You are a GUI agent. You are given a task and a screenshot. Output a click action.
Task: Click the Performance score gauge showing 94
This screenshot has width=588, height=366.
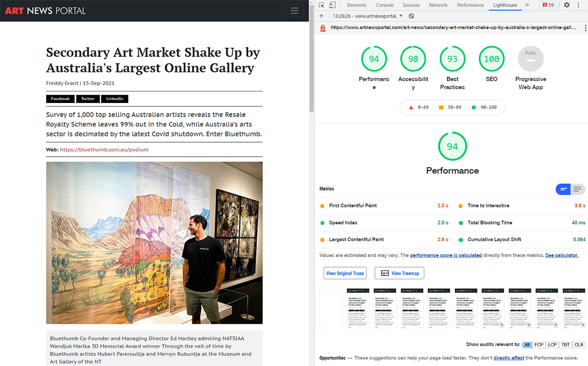coord(374,59)
